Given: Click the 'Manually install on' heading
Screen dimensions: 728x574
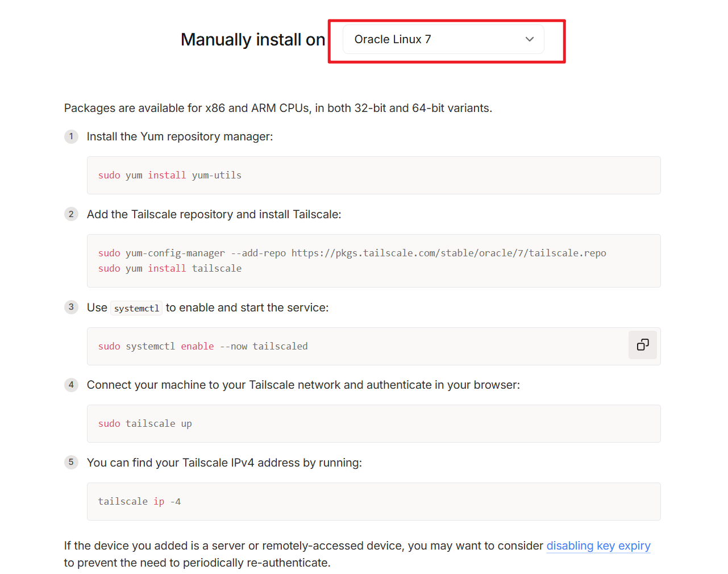Looking at the screenshot, I should (252, 40).
